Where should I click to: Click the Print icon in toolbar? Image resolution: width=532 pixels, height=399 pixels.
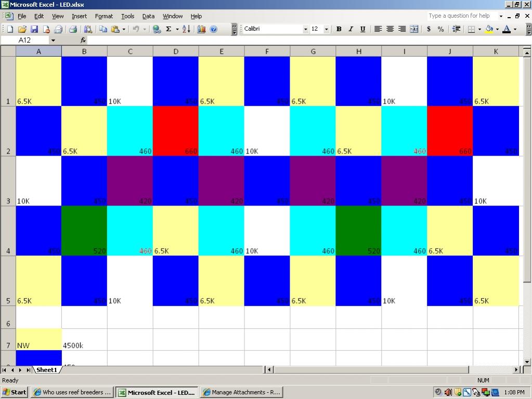point(73,29)
